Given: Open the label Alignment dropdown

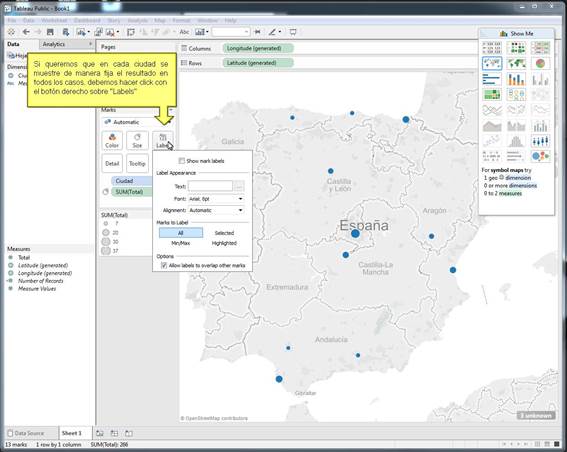Looking at the screenshot, I should 216,210.
